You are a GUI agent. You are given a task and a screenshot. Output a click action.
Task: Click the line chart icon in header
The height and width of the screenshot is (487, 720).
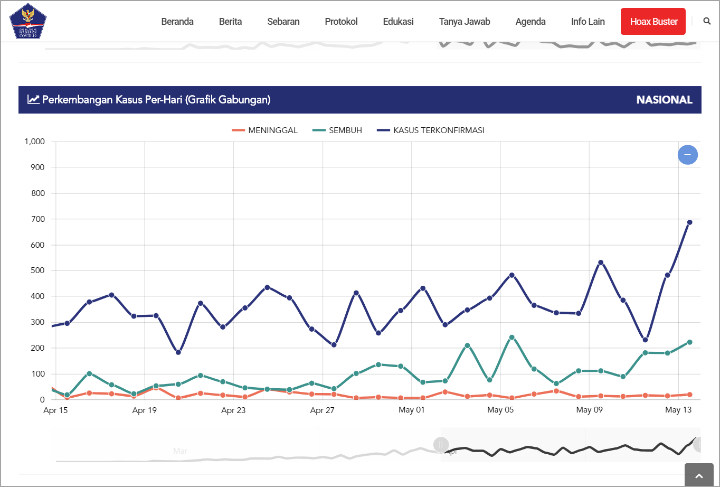click(x=33, y=99)
